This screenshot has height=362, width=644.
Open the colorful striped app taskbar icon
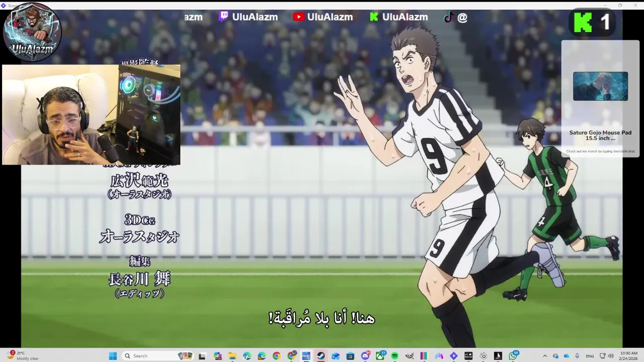tap(424, 356)
